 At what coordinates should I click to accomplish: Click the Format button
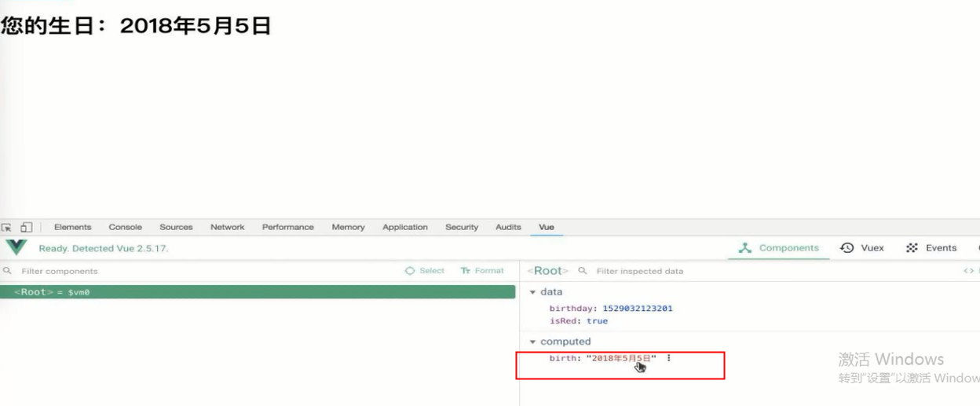coord(482,271)
